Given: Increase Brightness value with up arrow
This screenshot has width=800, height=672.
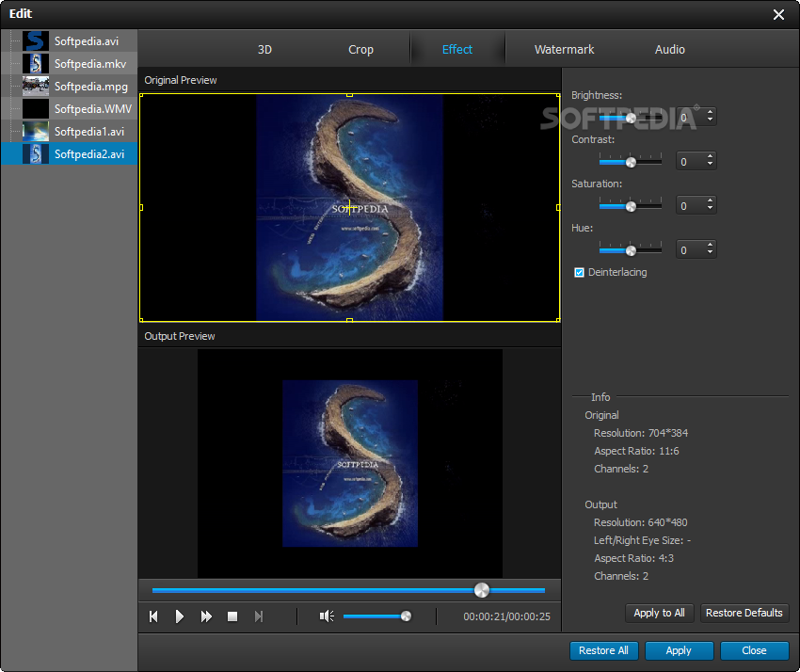Looking at the screenshot, I should (x=710, y=113).
